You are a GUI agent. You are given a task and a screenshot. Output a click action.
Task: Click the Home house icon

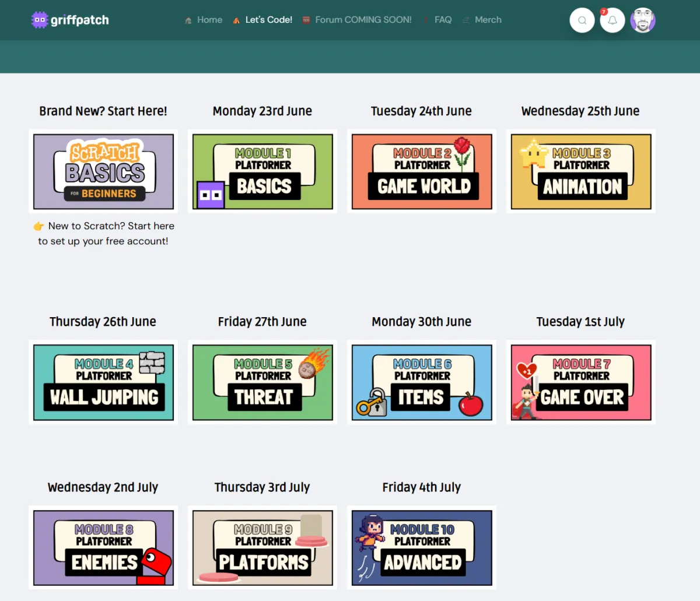point(188,20)
